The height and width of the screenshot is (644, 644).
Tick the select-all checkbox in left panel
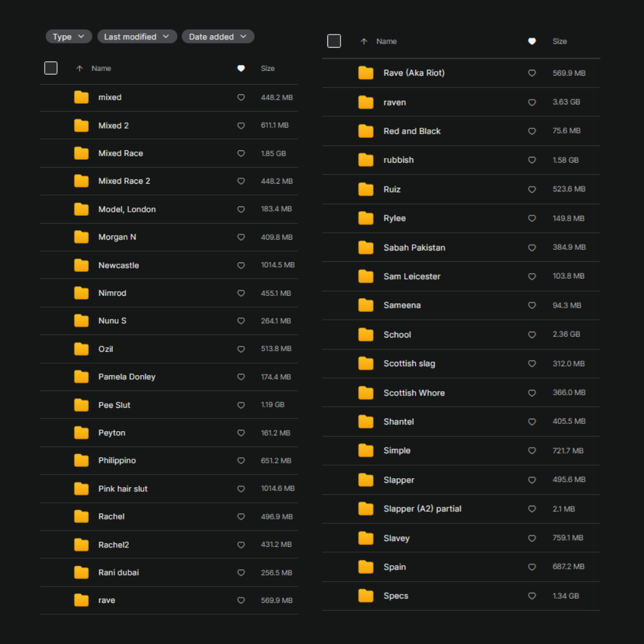(x=51, y=68)
